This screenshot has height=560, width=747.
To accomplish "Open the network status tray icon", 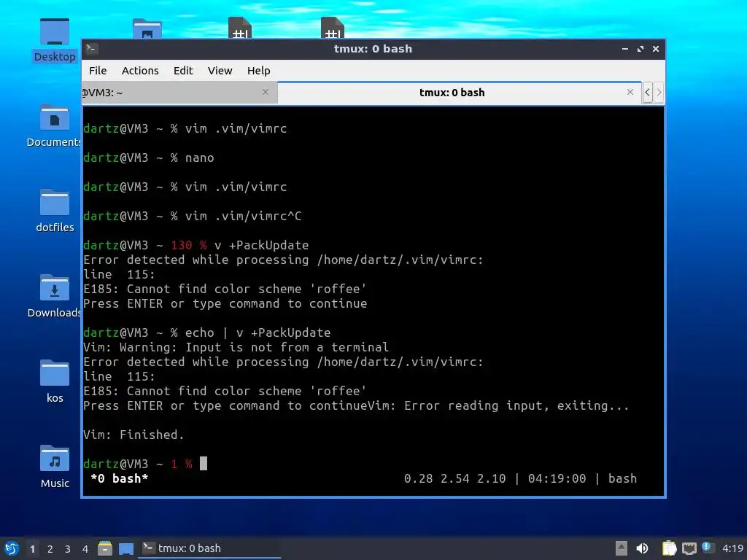I will tap(689, 548).
